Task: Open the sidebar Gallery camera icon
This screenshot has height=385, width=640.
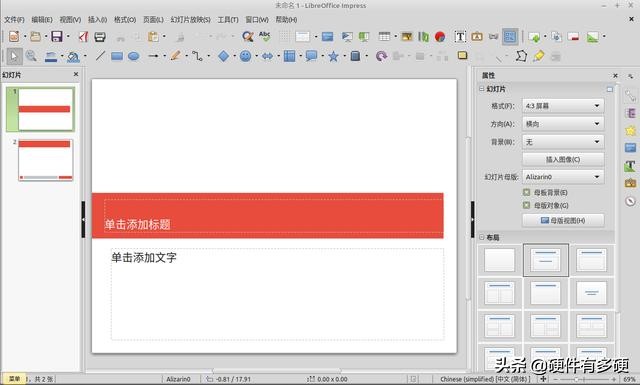Action: tap(631, 183)
